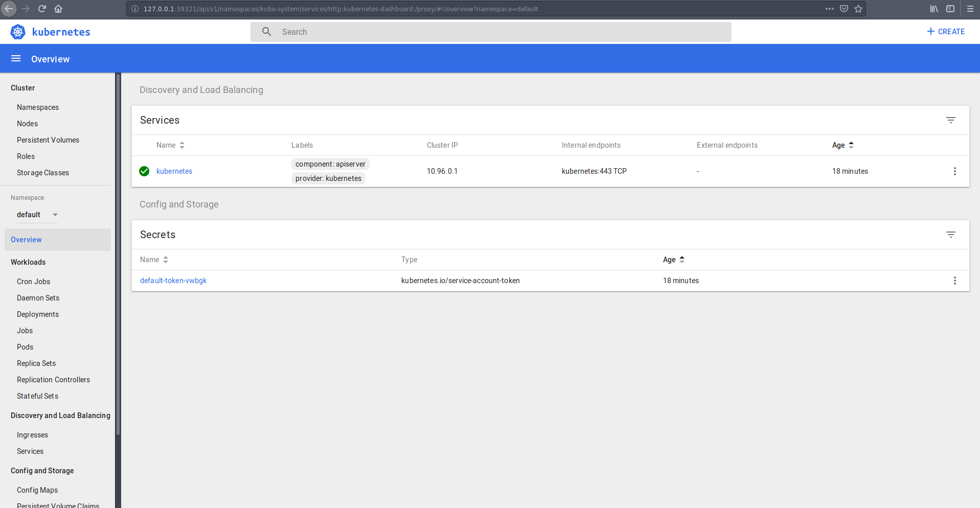Viewport: 980px width, 508px height.
Task: Open actions menu for default-token-vwbgk secret
Action: pos(954,281)
